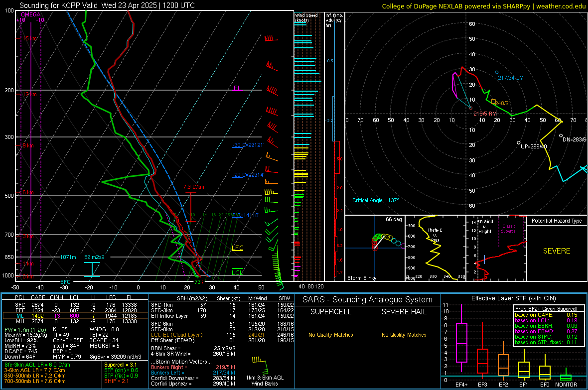Click the 'SARS - Sounding Analogue System' header
588x390 pixels.
(368, 300)
